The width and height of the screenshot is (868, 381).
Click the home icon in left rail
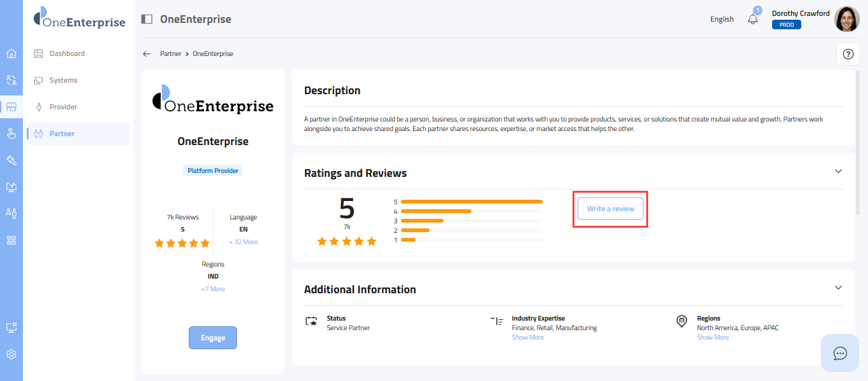(x=11, y=53)
